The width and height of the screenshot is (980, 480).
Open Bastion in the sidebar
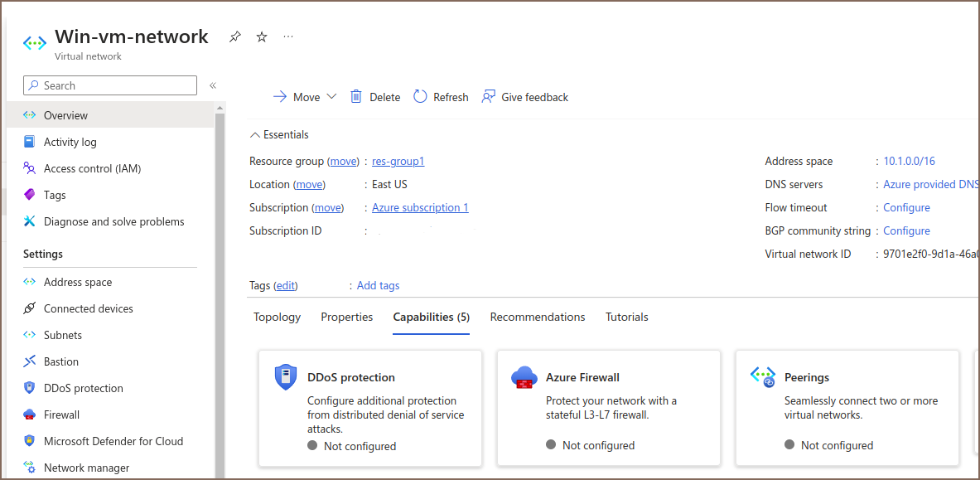click(61, 361)
